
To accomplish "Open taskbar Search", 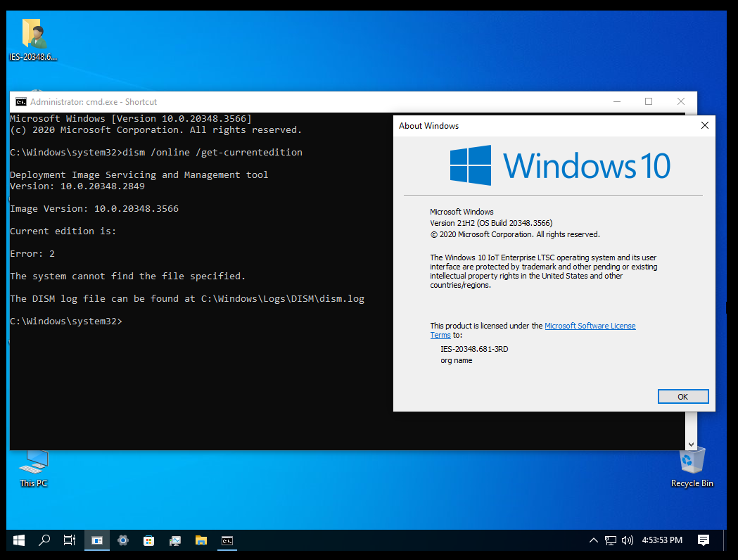I will (44, 540).
